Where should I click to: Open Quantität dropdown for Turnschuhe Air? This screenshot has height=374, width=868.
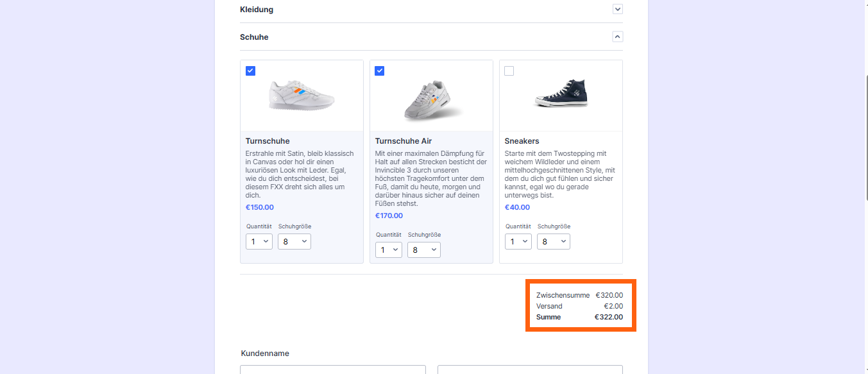(389, 250)
